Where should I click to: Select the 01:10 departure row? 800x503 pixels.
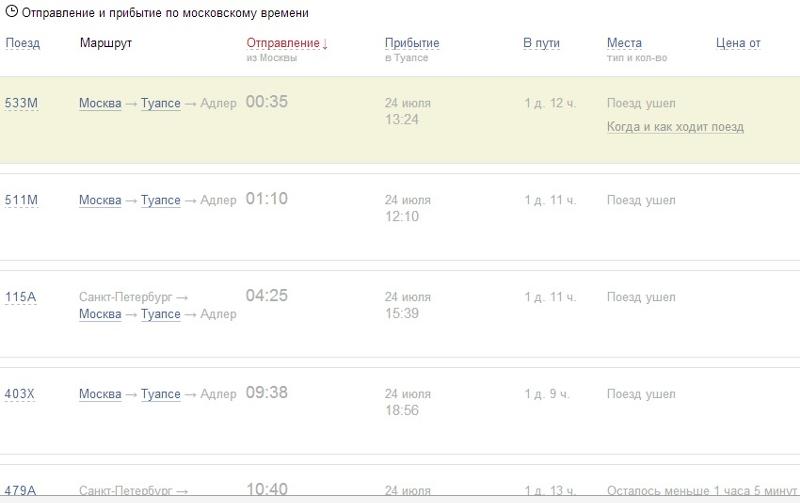pyautogui.click(x=400, y=217)
